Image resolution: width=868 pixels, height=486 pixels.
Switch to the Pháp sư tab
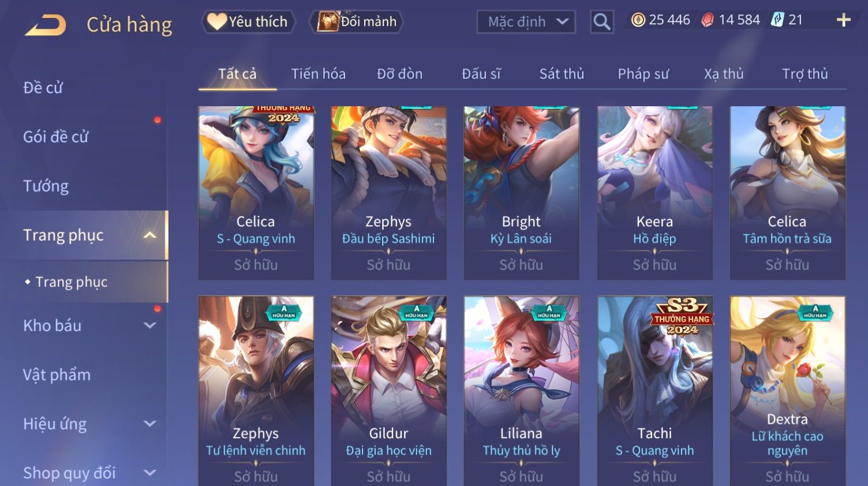[643, 74]
